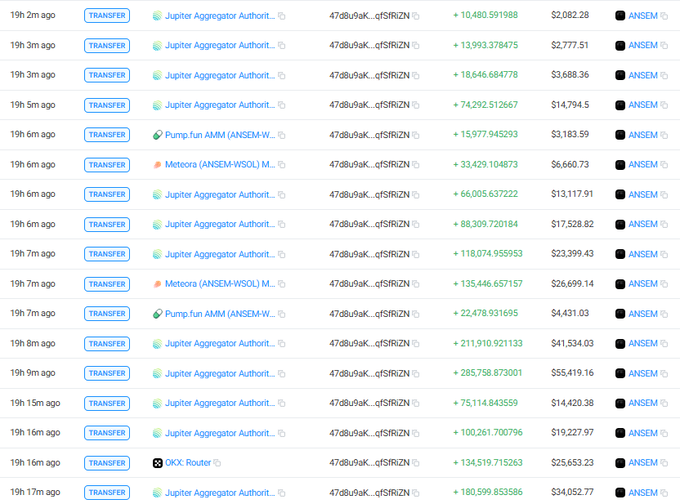Image resolution: width=680 pixels, height=504 pixels.
Task: Copy ANSEM token address in the $2,777.51 row
Action: pos(664,45)
